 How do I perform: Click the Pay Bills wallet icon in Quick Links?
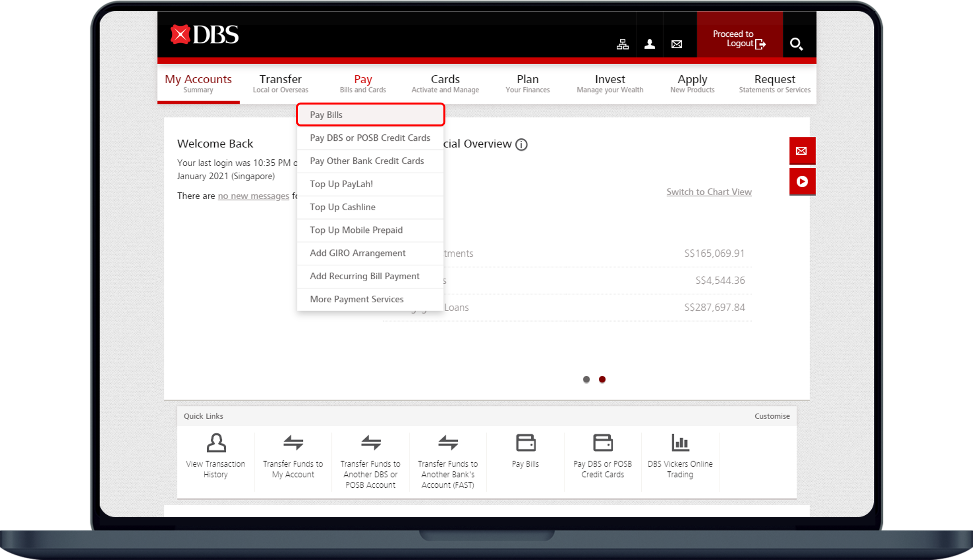tap(526, 443)
